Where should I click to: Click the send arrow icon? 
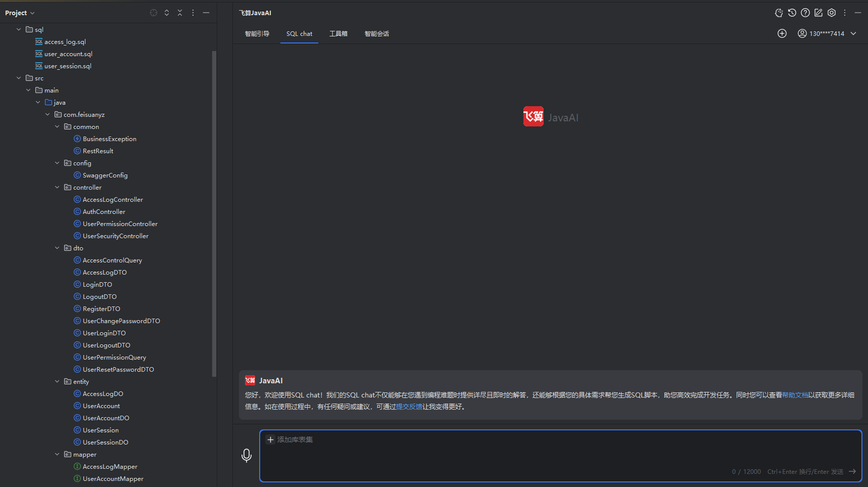[x=852, y=471]
